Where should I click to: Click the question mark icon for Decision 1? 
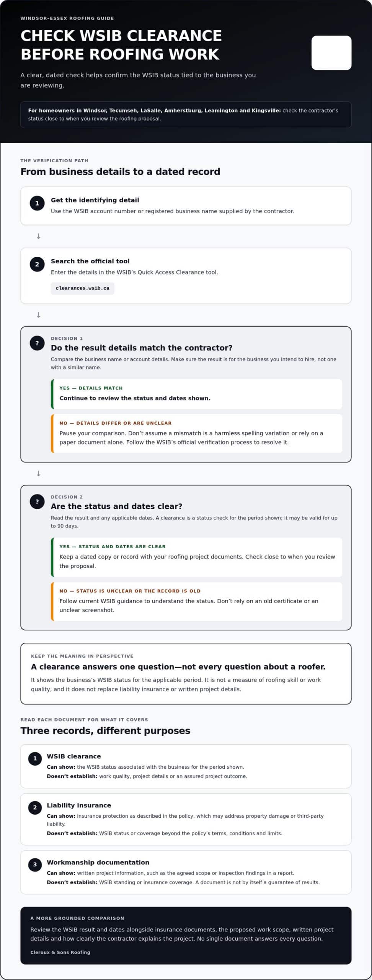(37, 343)
